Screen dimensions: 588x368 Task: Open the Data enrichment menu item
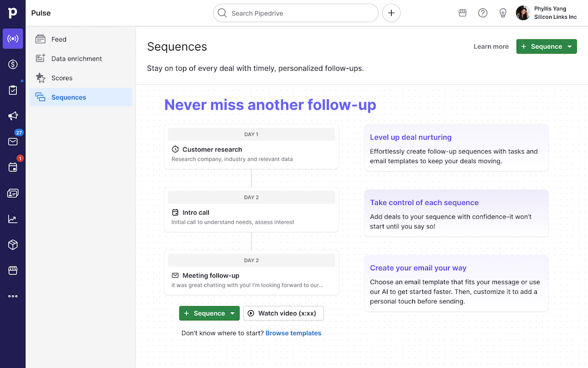81,58
